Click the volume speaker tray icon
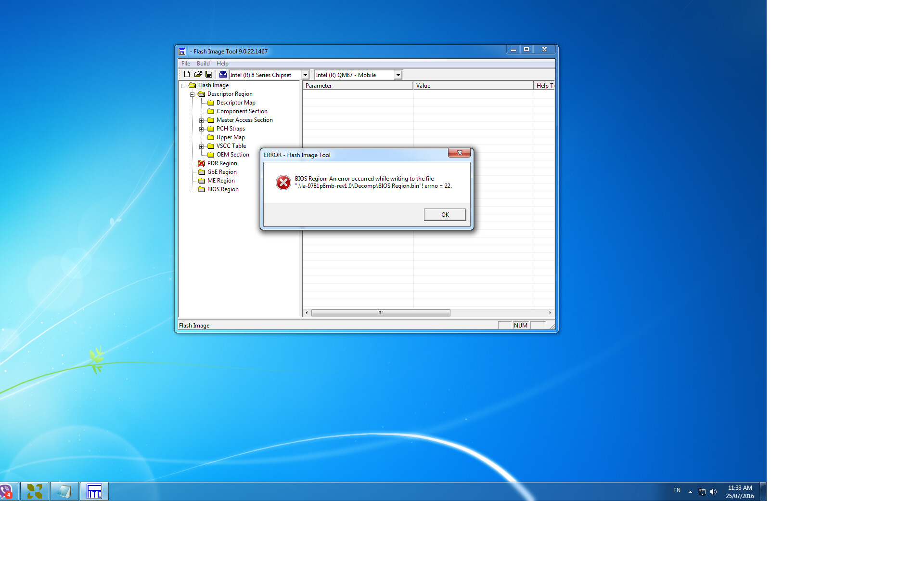 [713, 492]
